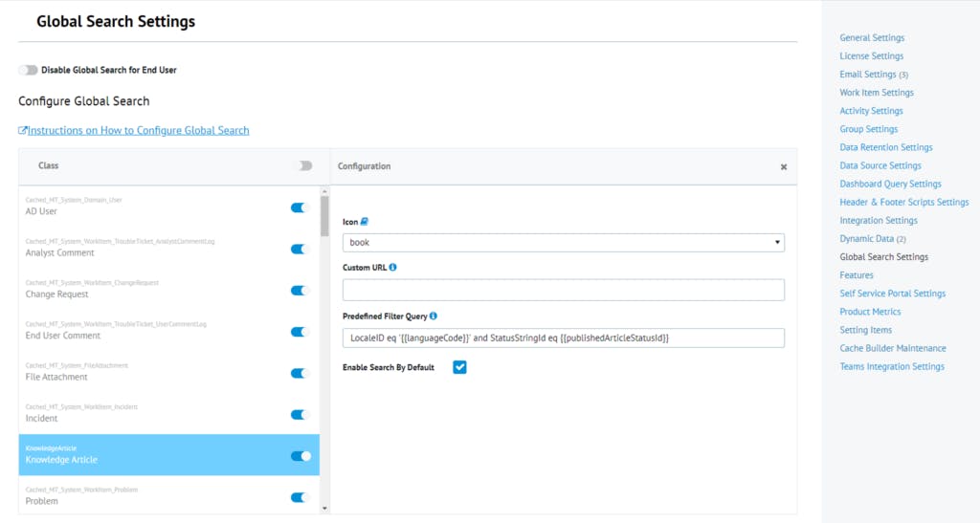Go to Dashboard Query Settings

click(x=890, y=184)
